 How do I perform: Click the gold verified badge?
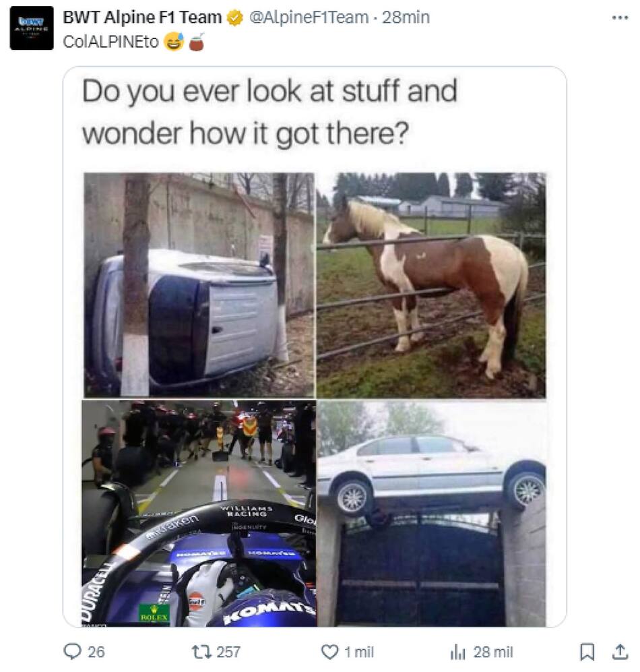[x=234, y=18]
